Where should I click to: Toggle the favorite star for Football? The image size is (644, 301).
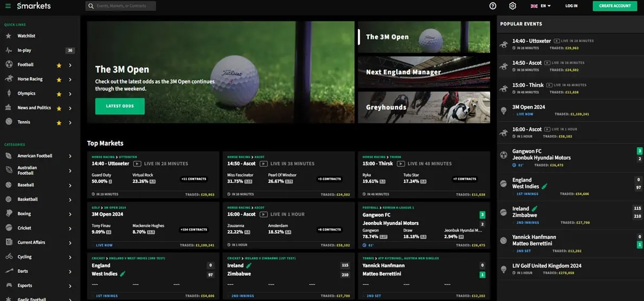tap(59, 65)
